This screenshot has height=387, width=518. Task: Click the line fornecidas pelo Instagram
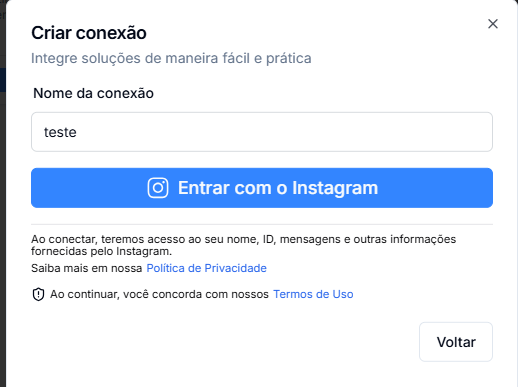(x=102, y=251)
